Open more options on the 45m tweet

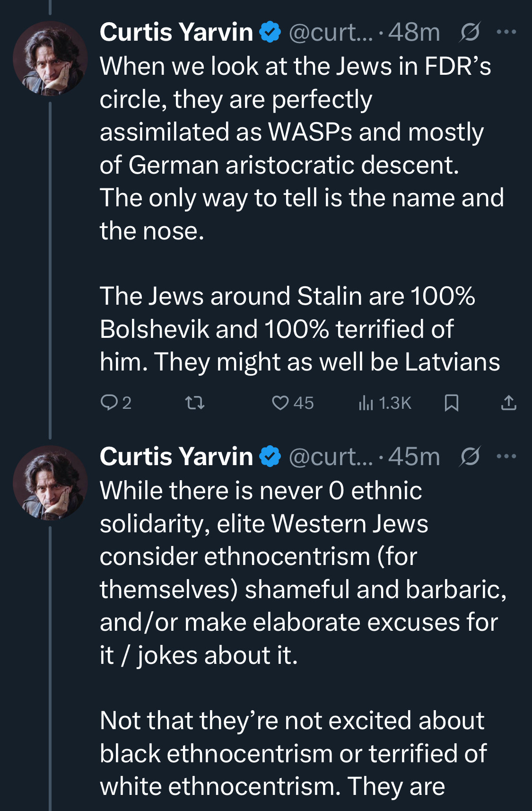point(506,457)
